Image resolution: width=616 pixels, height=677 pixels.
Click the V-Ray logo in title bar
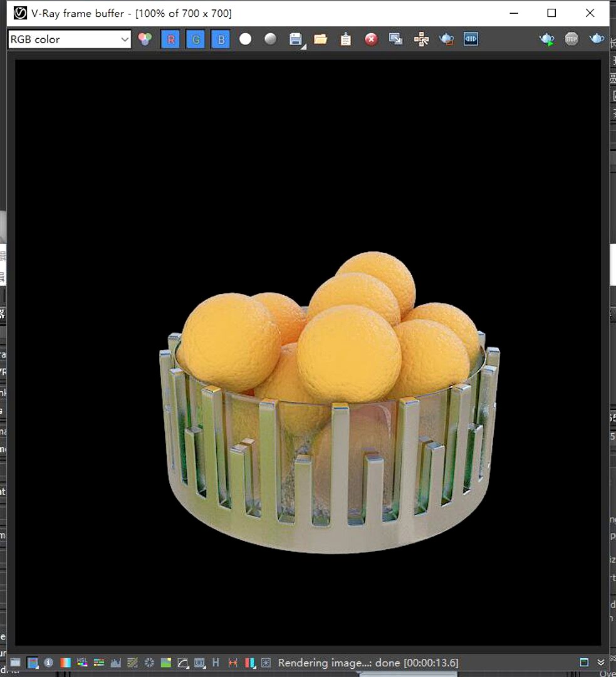tap(20, 13)
